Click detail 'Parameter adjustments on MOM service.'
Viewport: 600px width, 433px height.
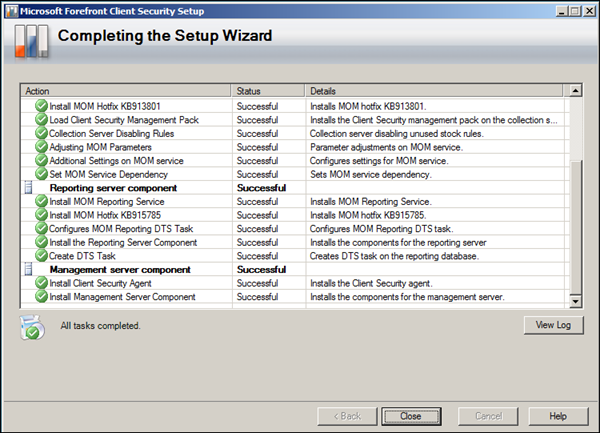(386, 147)
